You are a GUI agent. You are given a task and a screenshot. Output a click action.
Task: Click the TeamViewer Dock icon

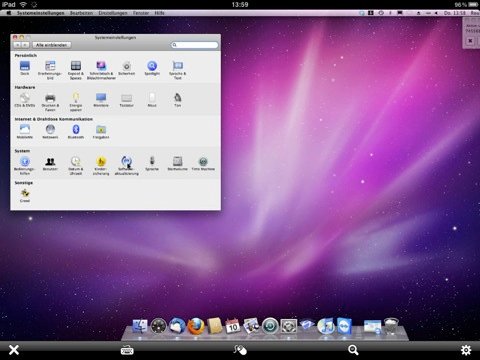(x=344, y=326)
